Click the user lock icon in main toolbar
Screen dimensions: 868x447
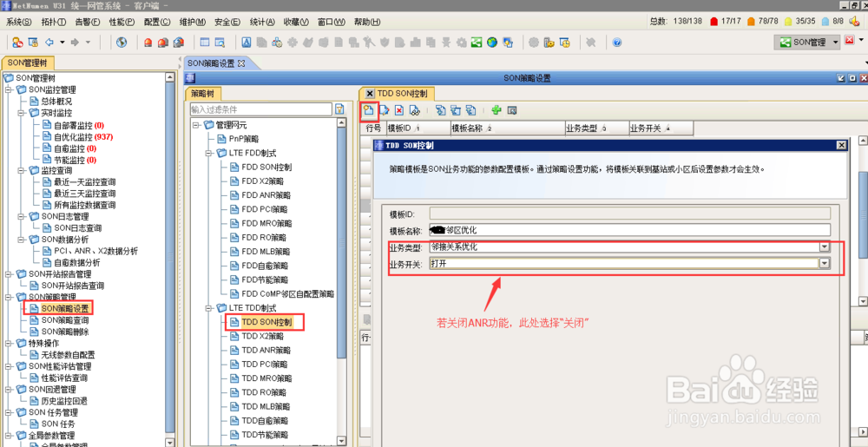click(17, 42)
